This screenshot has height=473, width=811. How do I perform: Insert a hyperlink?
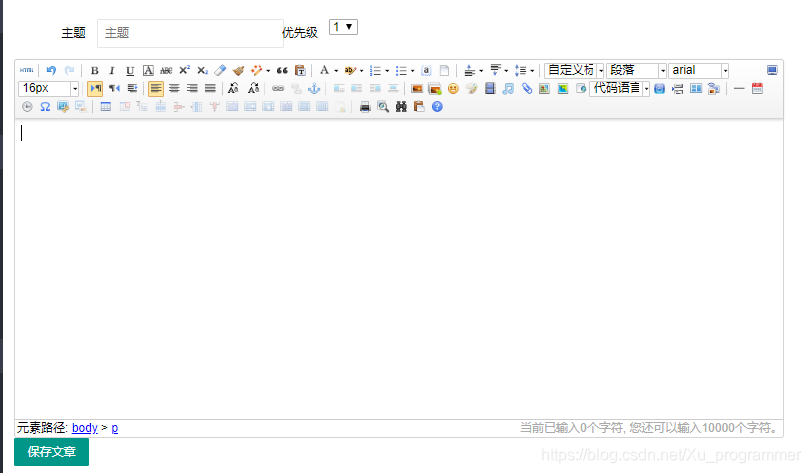(278, 88)
